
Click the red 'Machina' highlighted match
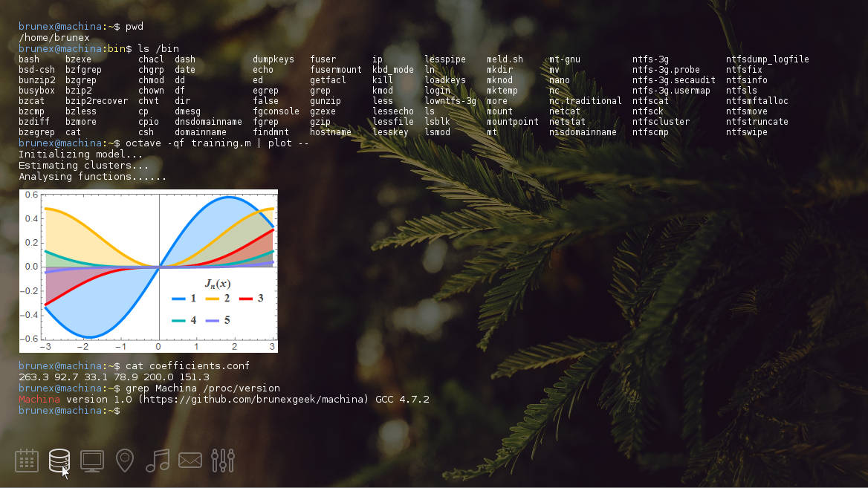[39, 400]
